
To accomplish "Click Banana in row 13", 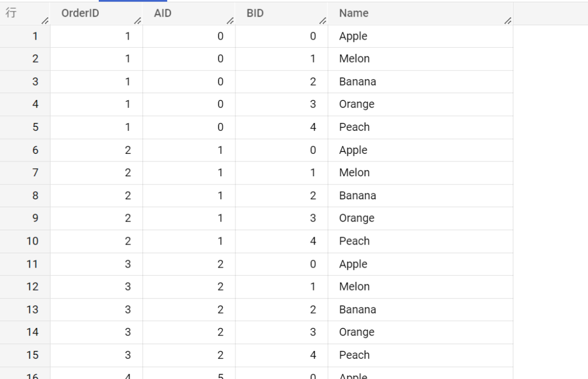I will pyautogui.click(x=357, y=310).
